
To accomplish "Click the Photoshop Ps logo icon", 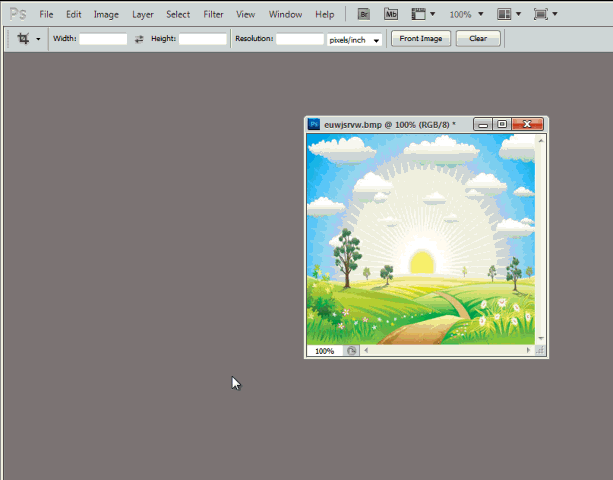I will pos(17,14).
